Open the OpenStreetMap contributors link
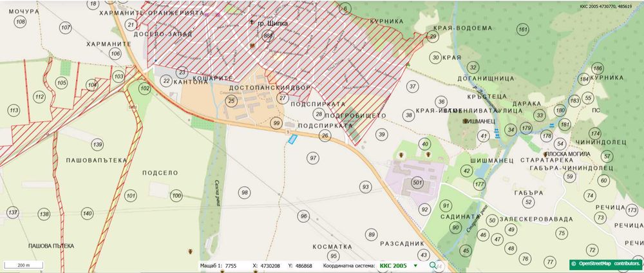The image size is (644, 273). pyautogui.click(x=605, y=263)
